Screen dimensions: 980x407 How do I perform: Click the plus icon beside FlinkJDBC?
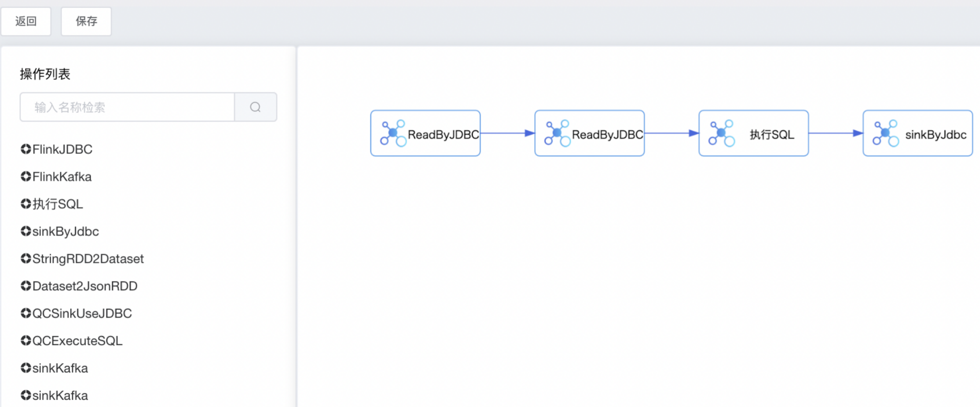coord(26,149)
